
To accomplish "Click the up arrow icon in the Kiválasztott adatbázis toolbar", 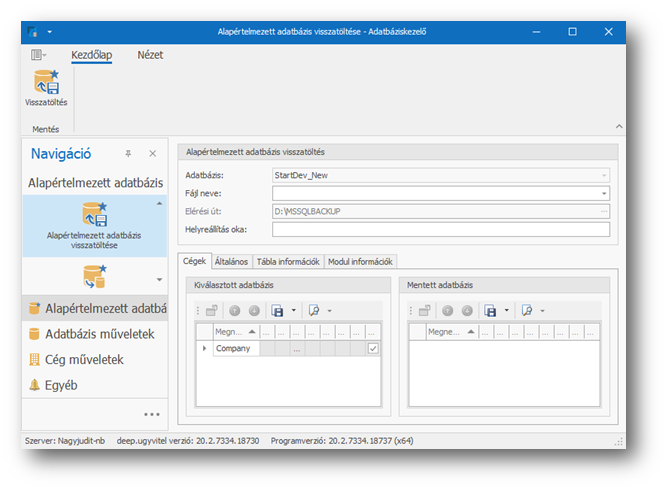I will coord(235,311).
